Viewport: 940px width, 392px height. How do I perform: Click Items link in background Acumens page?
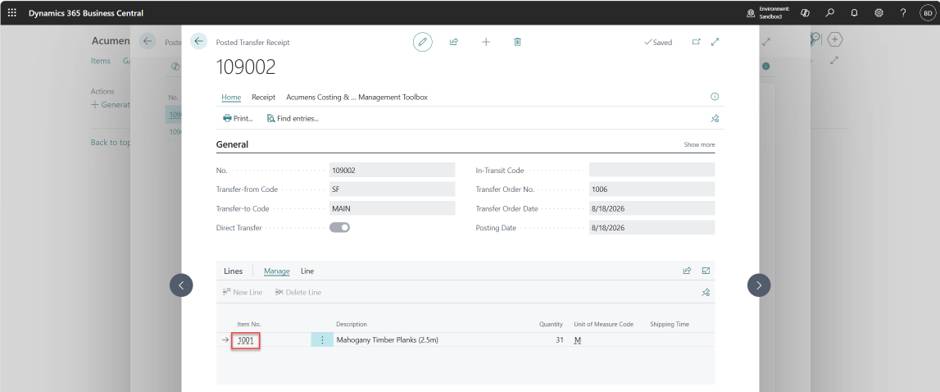click(x=100, y=61)
